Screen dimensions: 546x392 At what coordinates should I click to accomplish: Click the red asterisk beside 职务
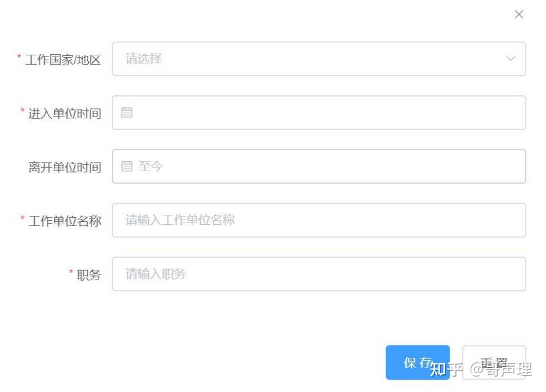[71, 272]
